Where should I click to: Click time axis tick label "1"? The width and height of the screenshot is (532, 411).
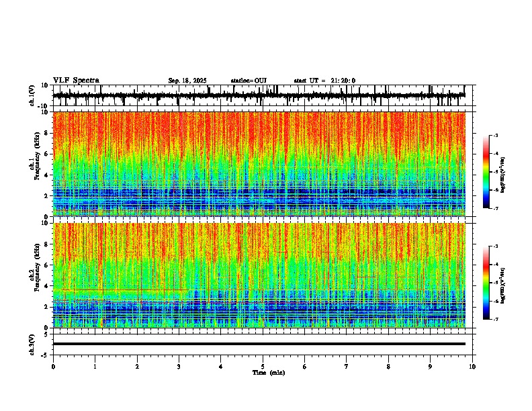(x=95, y=367)
